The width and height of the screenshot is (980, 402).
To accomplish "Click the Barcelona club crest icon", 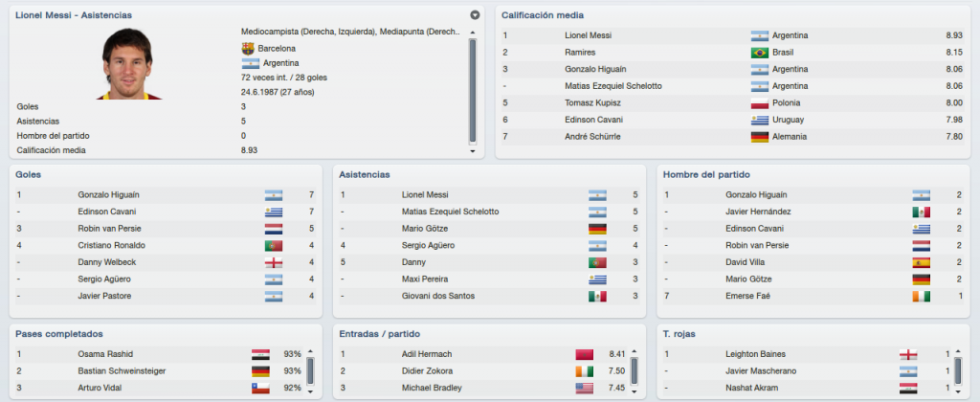I will pos(248,48).
